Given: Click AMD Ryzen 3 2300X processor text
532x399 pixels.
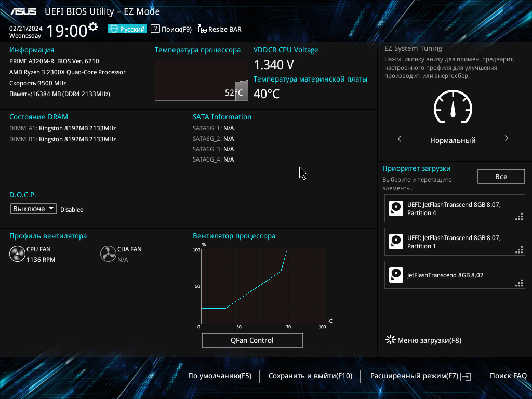Looking at the screenshot, I should (68, 72).
